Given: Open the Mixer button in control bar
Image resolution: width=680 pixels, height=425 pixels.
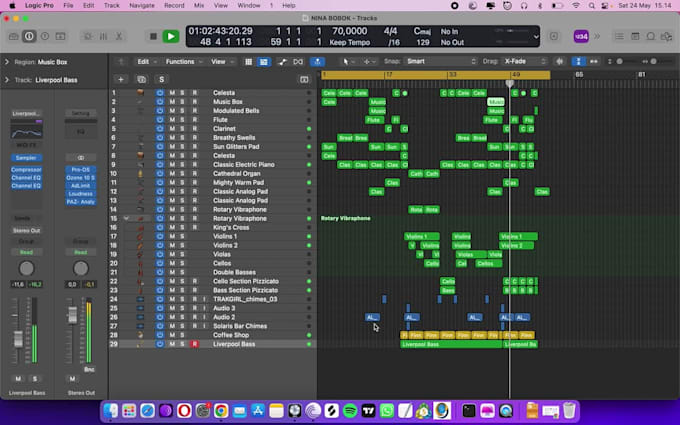Looking at the screenshot, I should click(x=103, y=36).
